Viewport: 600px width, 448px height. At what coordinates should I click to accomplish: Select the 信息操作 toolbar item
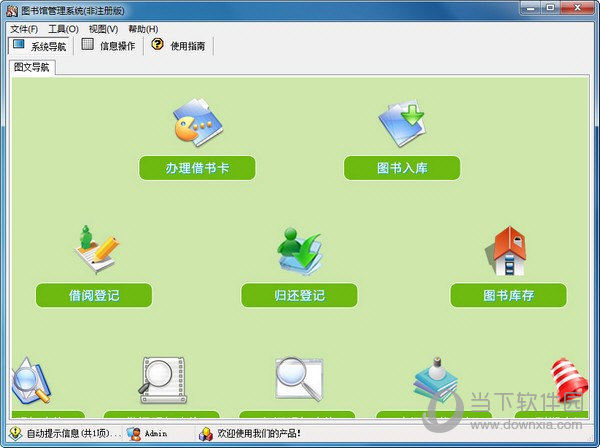pos(109,46)
